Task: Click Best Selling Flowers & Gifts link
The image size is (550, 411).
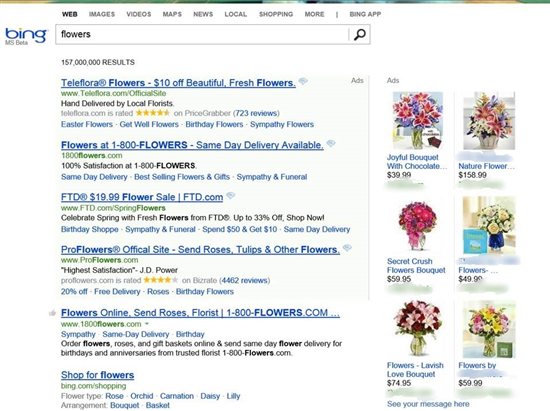Action: click(182, 177)
